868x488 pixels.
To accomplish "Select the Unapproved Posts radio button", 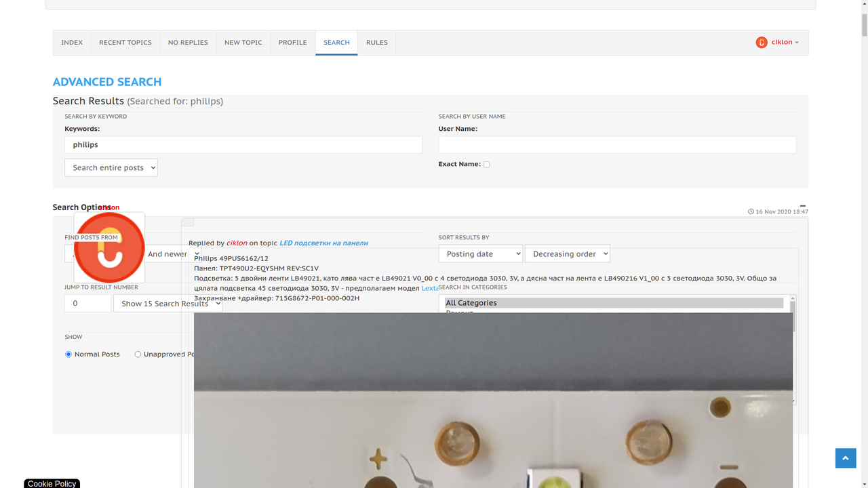I will point(138,354).
